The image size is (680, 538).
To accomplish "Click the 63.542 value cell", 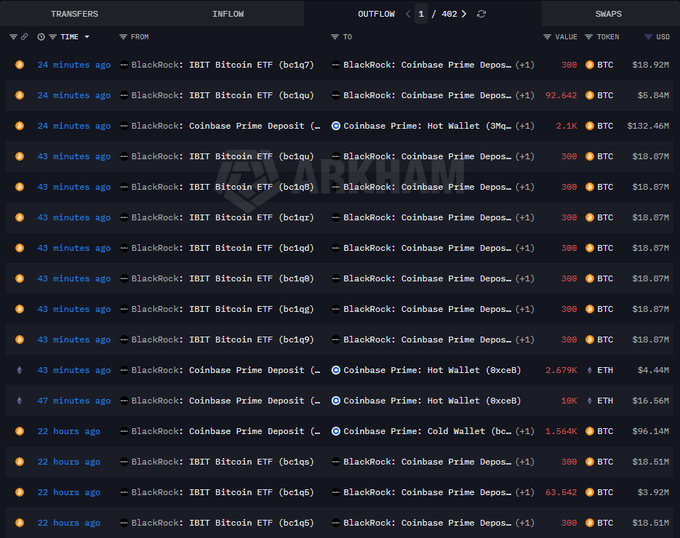I will pyautogui.click(x=561, y=492).
